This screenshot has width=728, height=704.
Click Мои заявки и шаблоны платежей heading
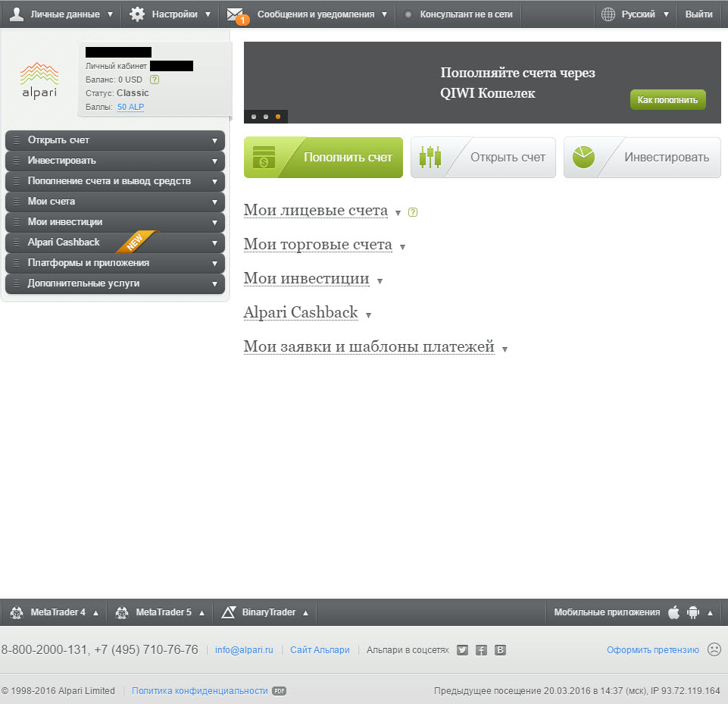(369, 346)
